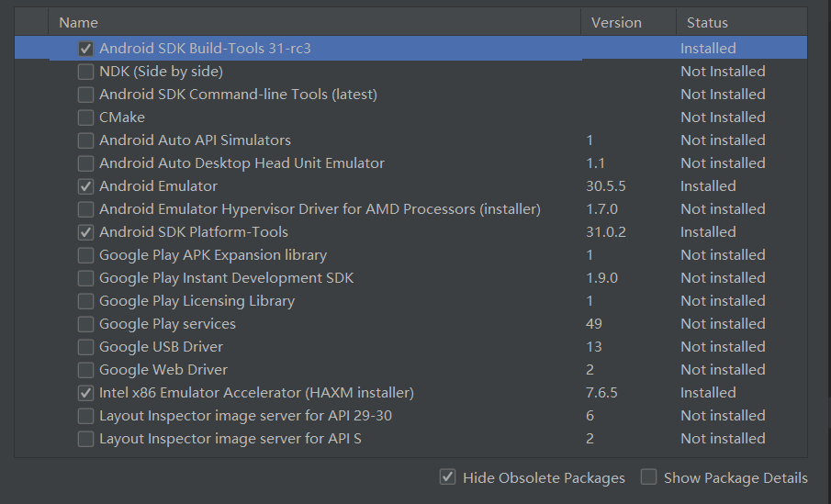
Task: Select the Google Play services name
Action: (167, 324)
